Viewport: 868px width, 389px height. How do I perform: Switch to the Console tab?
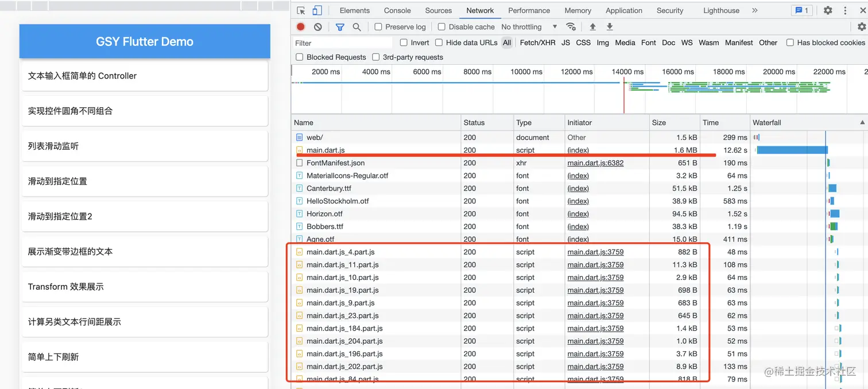coord(397,10)
